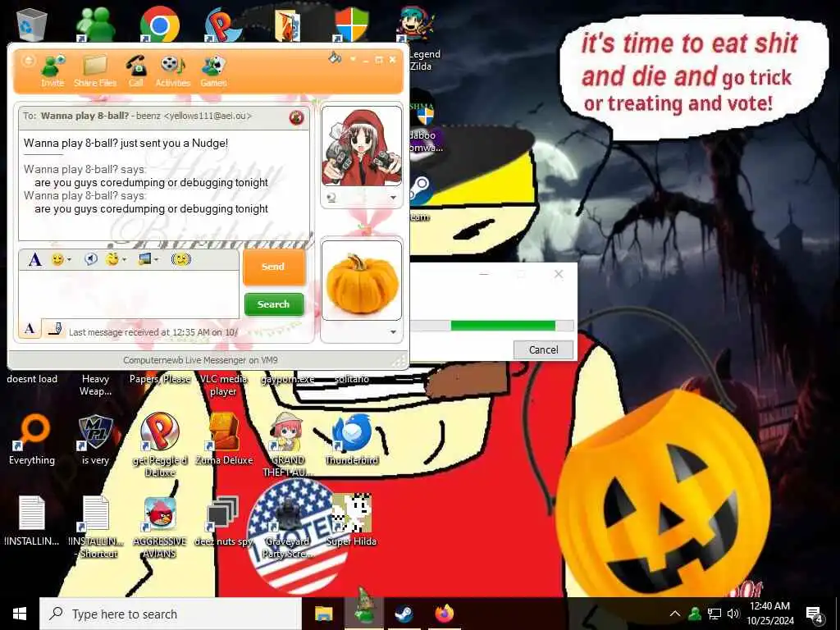
Task: Open Steam from the taskbar
Action: click(404, 614)
